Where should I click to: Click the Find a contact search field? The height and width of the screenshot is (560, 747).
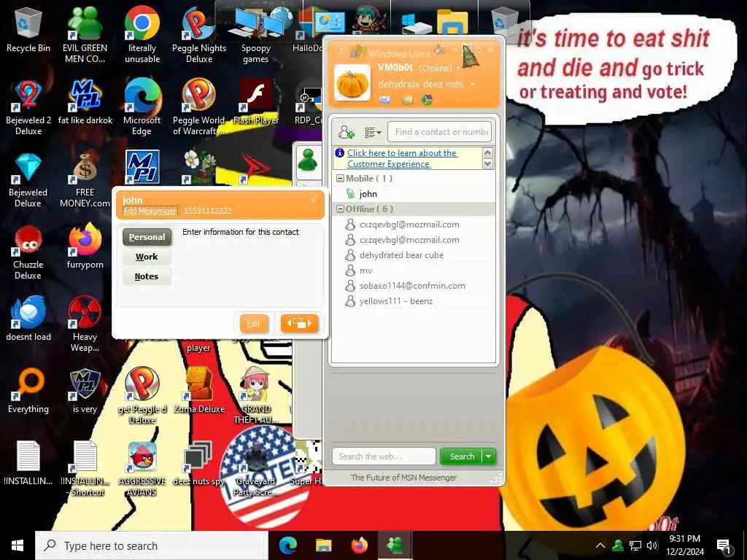[x=439, y=132]
